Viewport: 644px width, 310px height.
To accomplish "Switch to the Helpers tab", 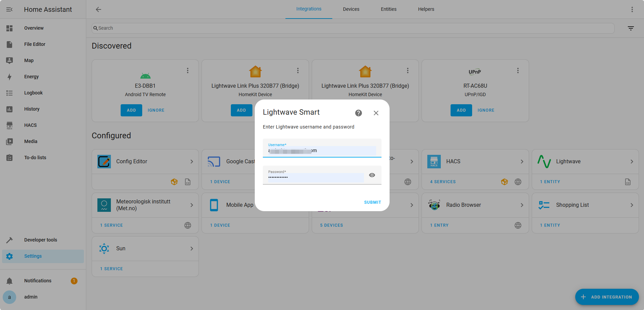I will tap(426, 9).
